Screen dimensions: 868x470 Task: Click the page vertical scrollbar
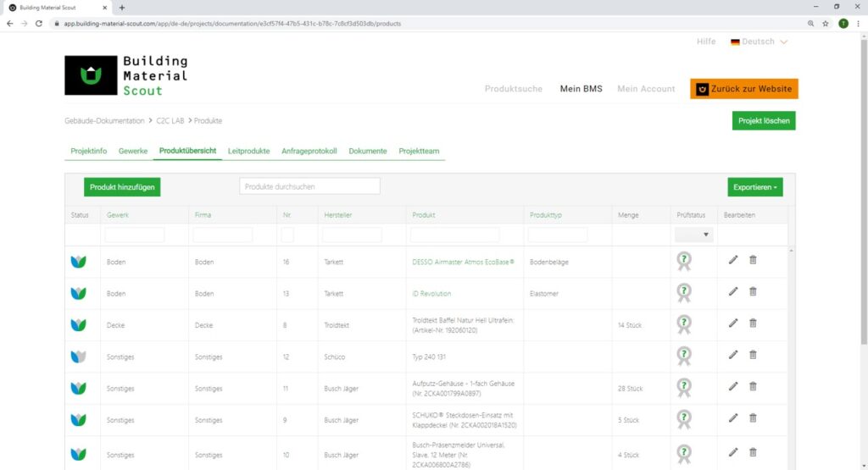pyautogui.click(x=864, y=192)
